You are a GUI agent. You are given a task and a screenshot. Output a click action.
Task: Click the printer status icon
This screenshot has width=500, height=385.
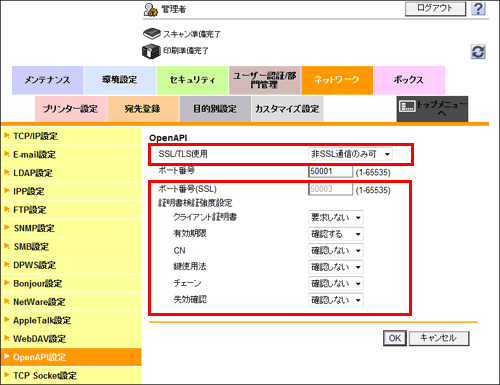pos(151,51)
